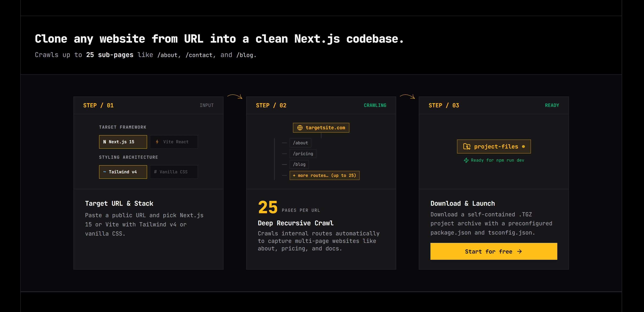Click the 'STYLING ARCHITECTURE' label
644x312 pixels.
click(129, 157)
